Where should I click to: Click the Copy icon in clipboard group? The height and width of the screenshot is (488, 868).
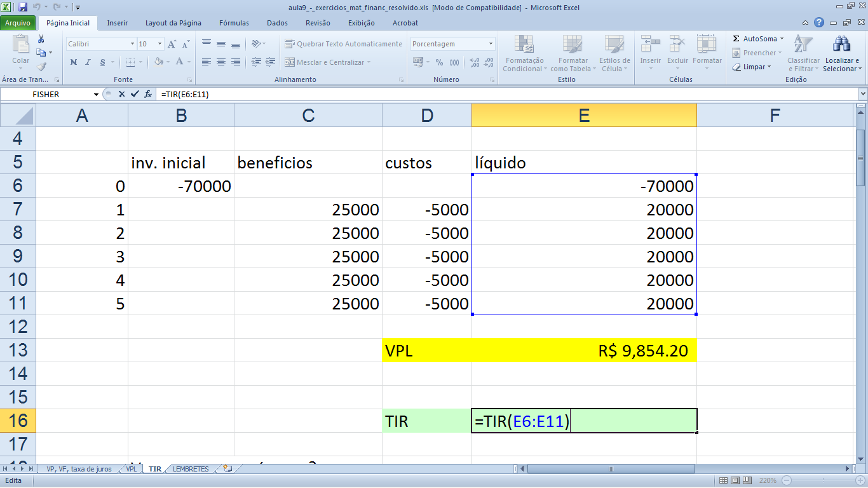click(41, 53)
